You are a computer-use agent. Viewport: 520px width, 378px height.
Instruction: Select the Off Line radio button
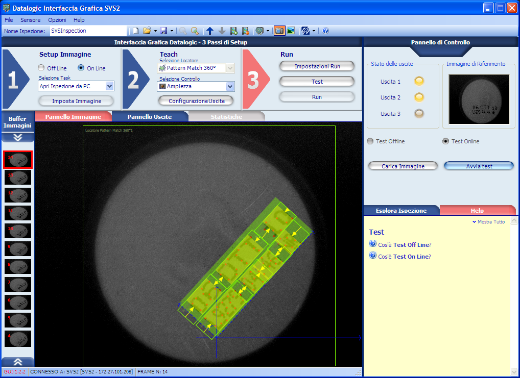click(x=41, y=68)
